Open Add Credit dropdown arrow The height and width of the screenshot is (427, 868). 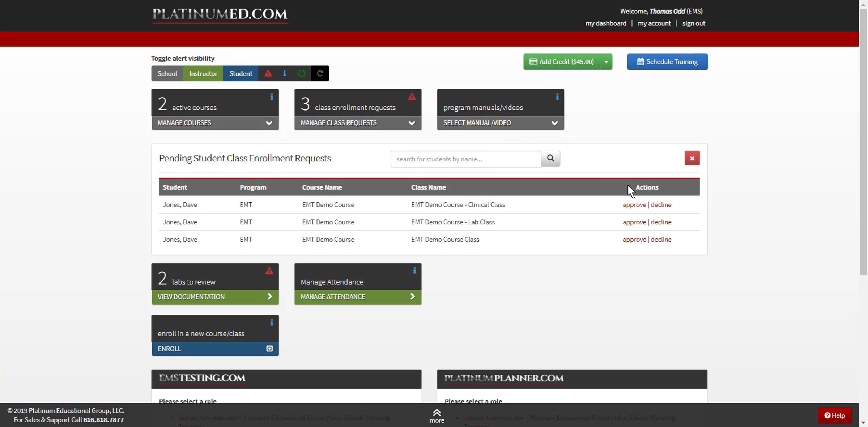(x=606, y=62)
